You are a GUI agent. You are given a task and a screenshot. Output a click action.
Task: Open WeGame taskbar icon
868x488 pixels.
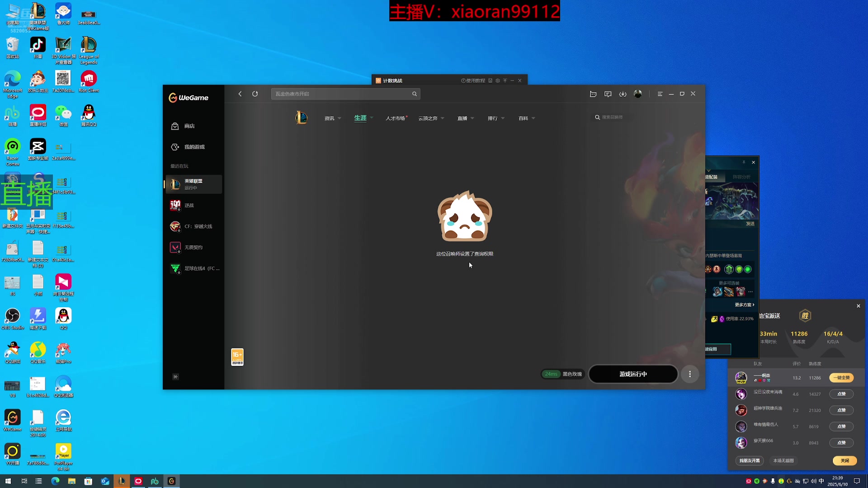[171, 481]
